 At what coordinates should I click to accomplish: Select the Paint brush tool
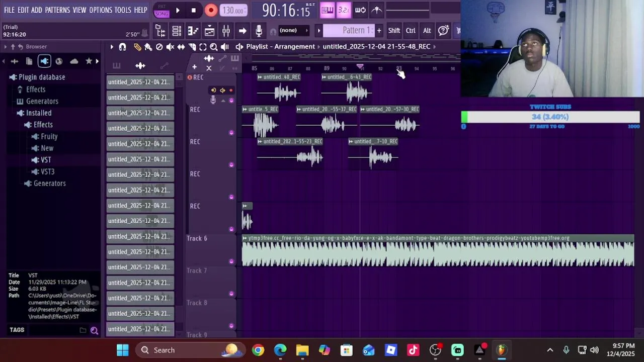[x=148, y=47]
